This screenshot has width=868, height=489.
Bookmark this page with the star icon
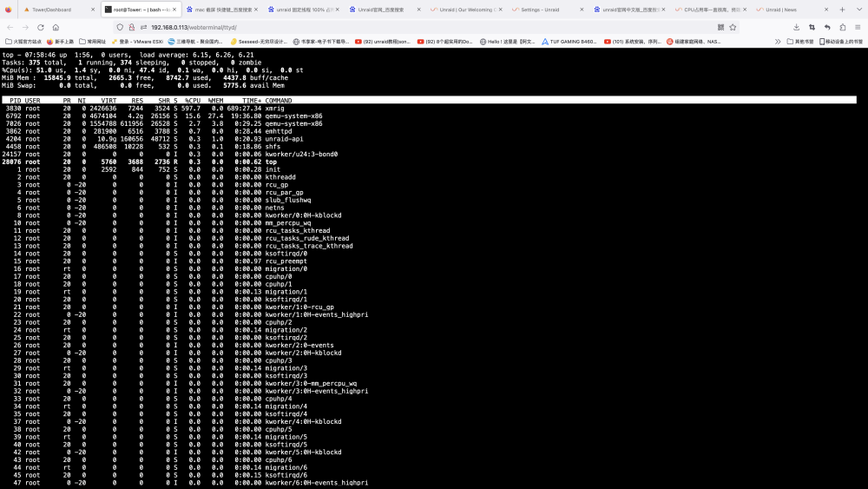click(x=733, y=27)
